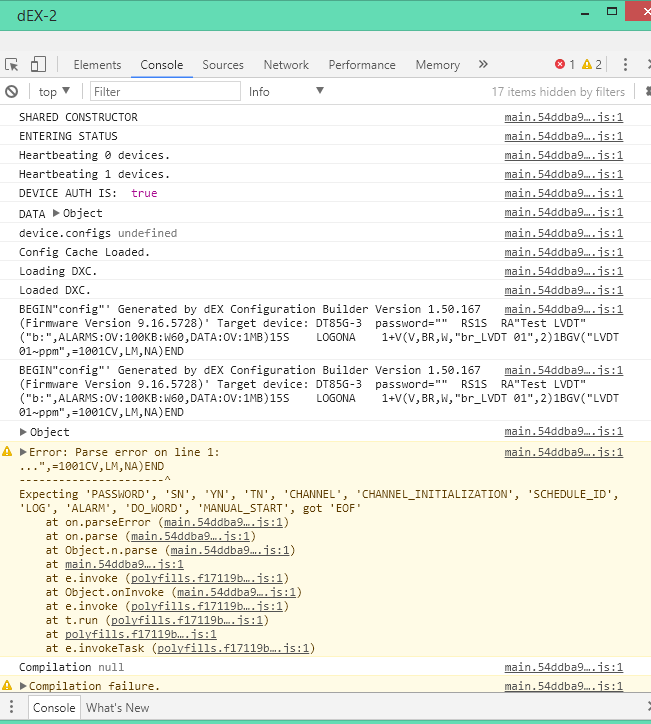651x724 pixels.
Task: Open the top JavaScript context dropdown
Action: coord(54,91)
